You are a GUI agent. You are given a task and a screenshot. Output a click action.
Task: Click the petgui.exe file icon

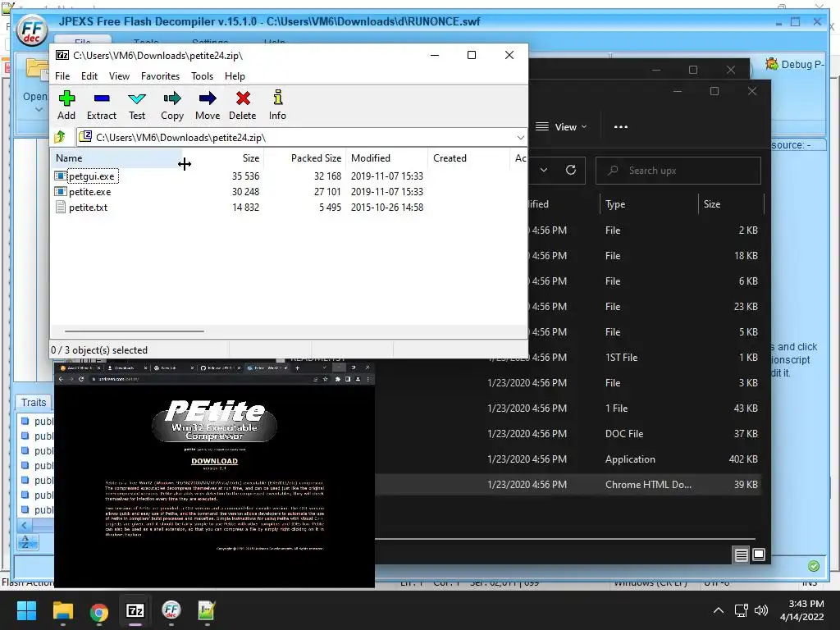tap(61, 176)
